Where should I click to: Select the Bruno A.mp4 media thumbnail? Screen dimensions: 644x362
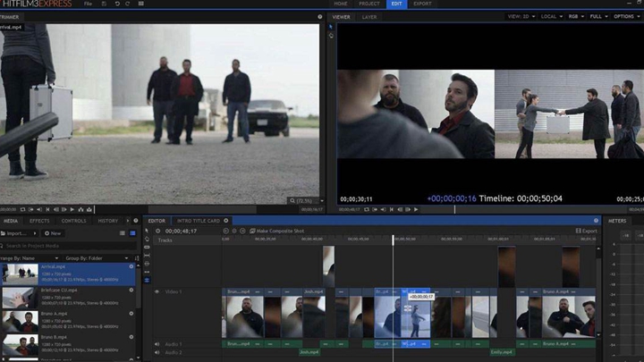pyautogui.click(x=20, y=322)
